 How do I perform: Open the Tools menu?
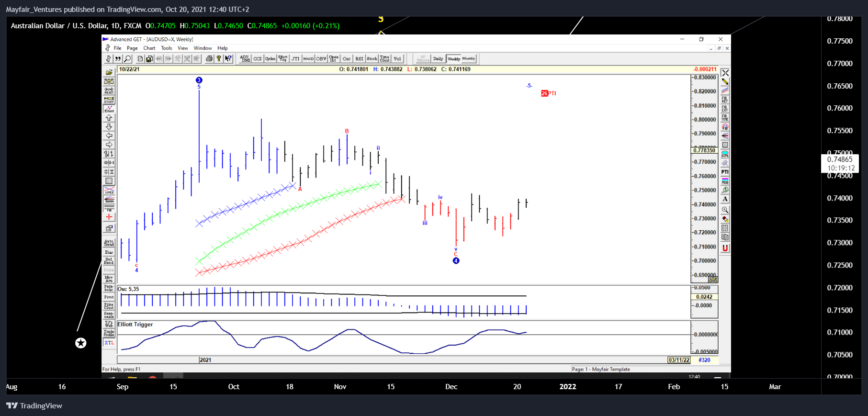click(x=167, y=48)
